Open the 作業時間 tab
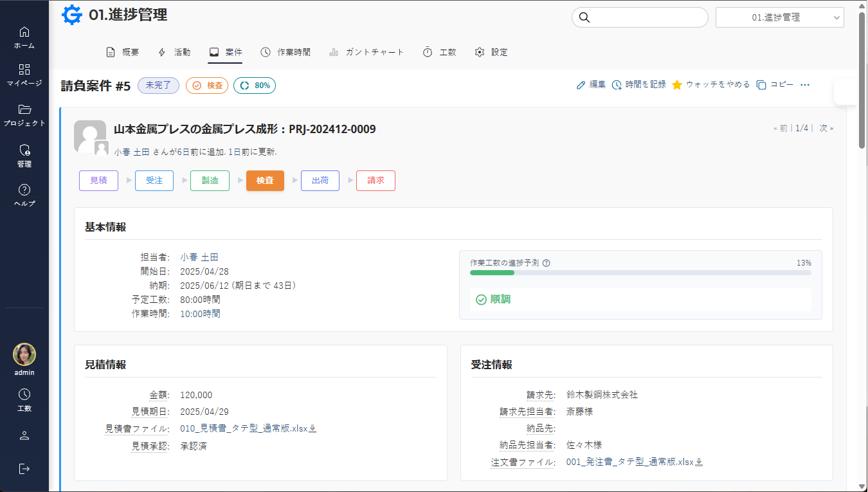The width and height of the screenshot is (868, 492). (285, 52)
